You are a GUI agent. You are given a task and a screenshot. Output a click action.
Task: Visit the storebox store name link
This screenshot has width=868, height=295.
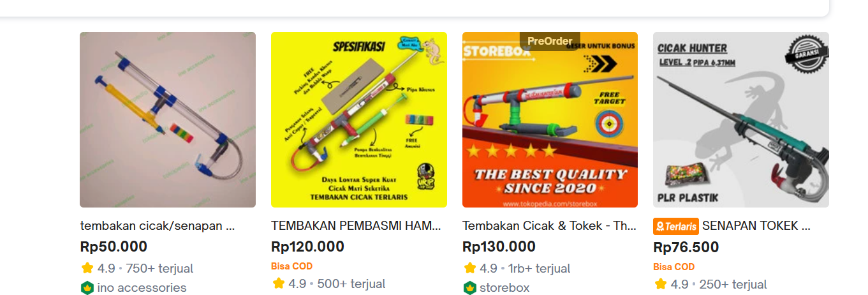505,288
